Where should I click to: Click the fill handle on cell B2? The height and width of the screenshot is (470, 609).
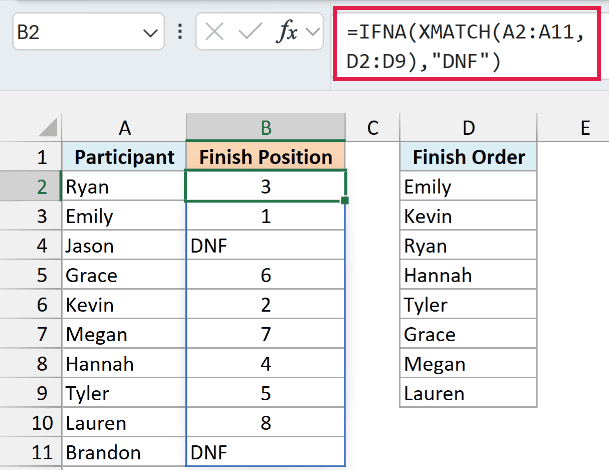pos(345,200)
